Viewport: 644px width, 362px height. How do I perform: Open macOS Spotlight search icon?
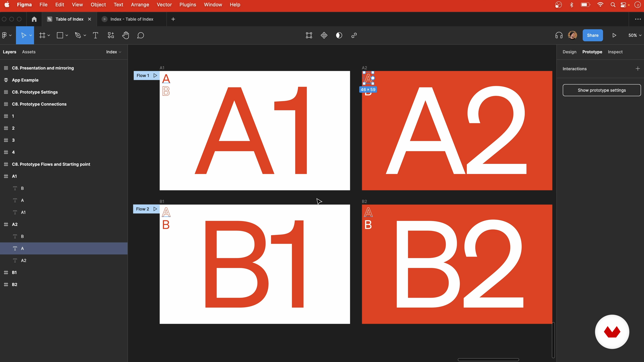pos(613,5)
